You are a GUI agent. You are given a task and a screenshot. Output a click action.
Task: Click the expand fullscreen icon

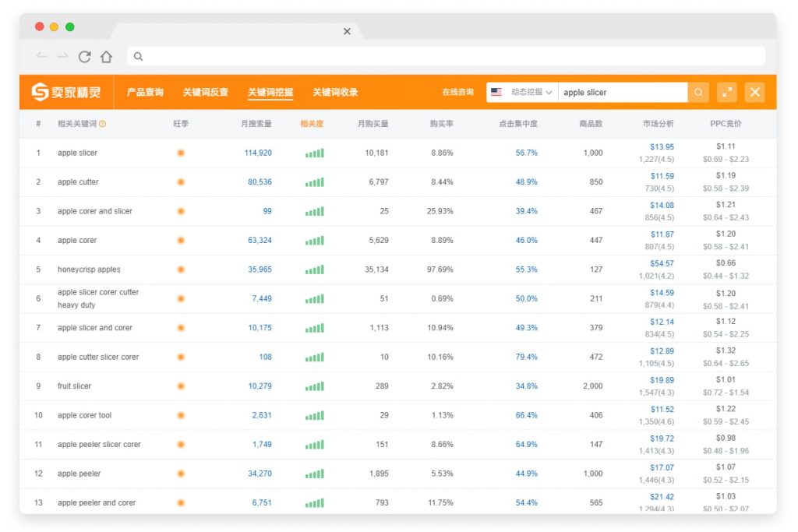pos(727,92)
